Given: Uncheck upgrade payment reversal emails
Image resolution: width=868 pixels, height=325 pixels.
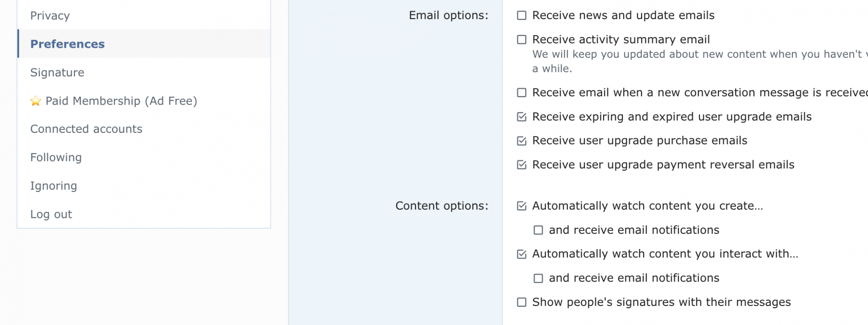Looking at the screenshot, I should coord(522,165).
